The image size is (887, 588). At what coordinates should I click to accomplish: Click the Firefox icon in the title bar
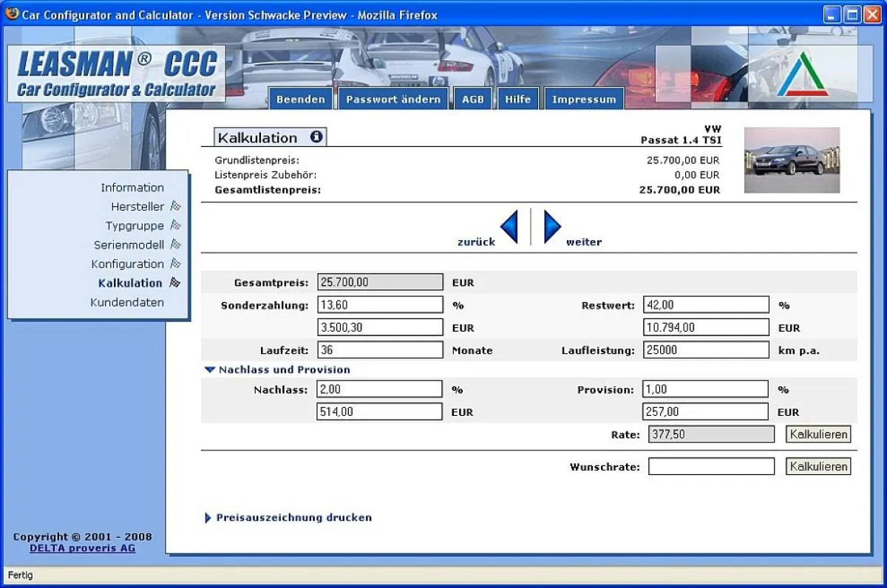pyautogui.click(x=10, y=14)
